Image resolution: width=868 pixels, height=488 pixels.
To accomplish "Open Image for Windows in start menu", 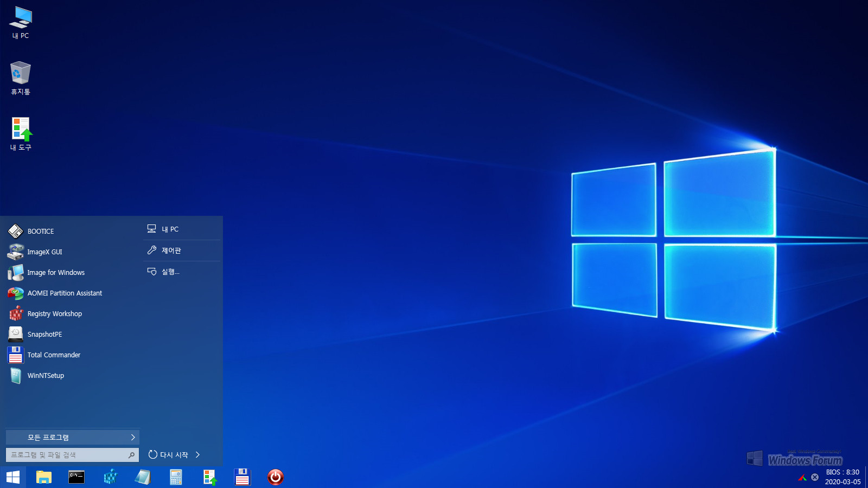I will click(72, 272).
